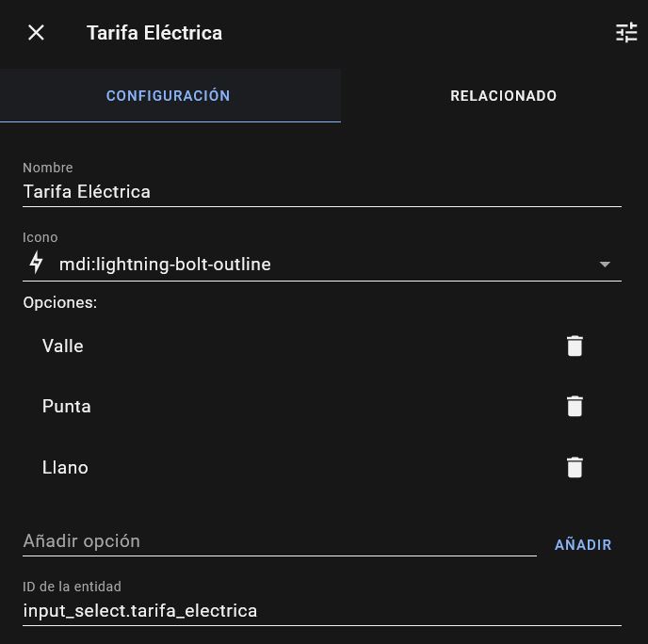Click the lightning bolt icon preview

coord(36,264)
